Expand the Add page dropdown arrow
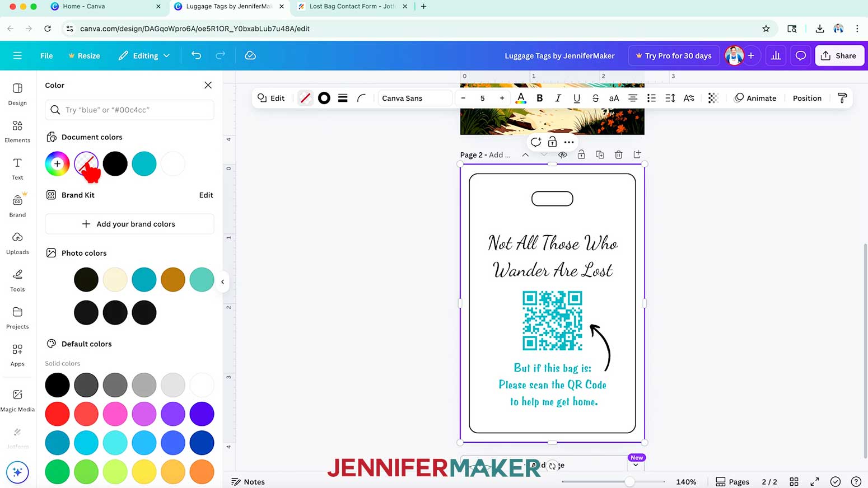The height and width of the screenshot is (488, 868). coord(636,465)
